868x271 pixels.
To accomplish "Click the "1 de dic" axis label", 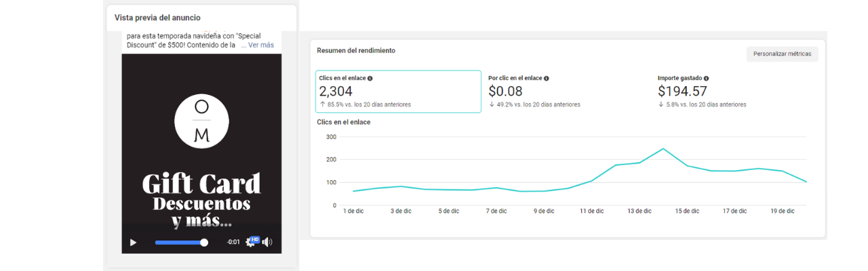I will click(x=354, y=211).
